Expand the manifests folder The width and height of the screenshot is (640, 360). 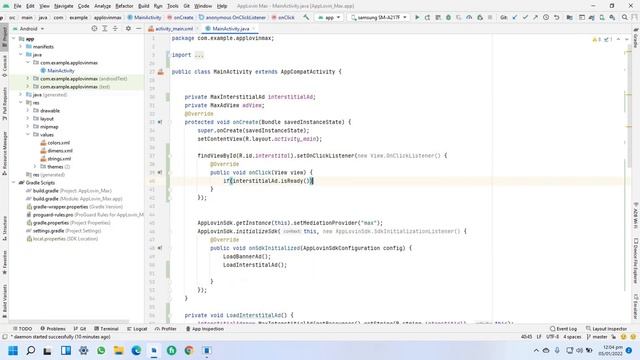point(21,47)
